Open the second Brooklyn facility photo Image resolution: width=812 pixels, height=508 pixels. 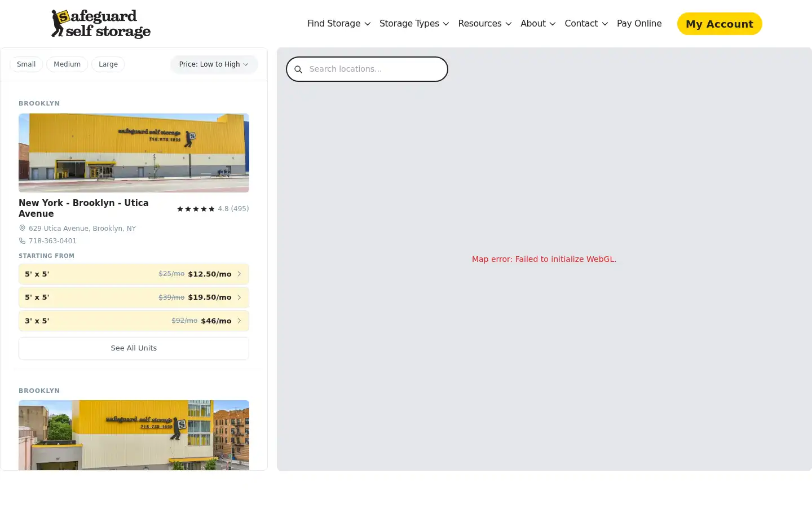coord(134,435)
